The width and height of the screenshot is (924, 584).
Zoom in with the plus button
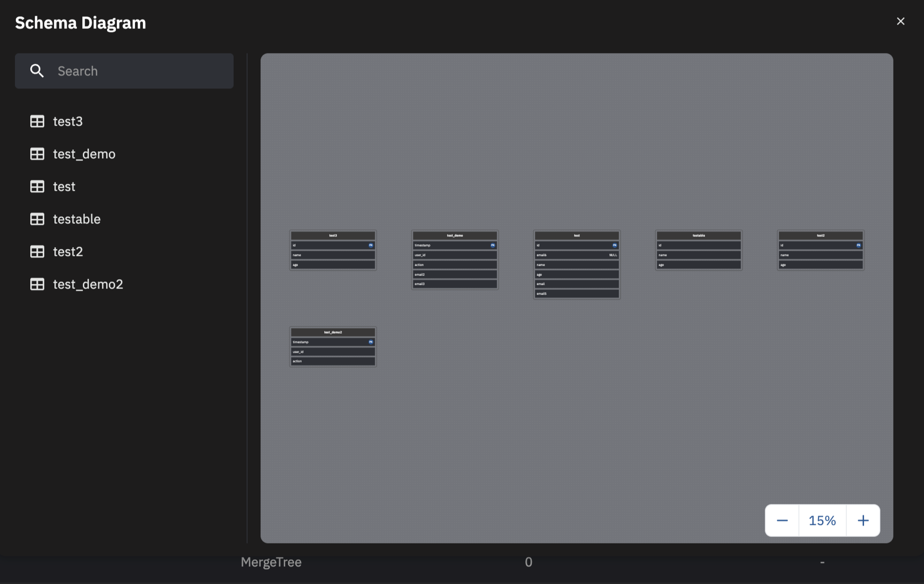(x=863, y=520)
